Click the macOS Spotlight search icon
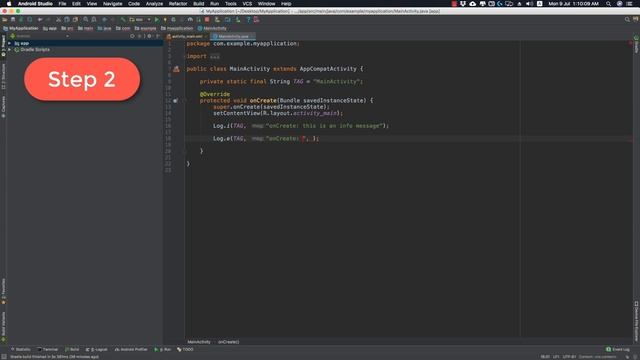 click(x=609, y=4)
